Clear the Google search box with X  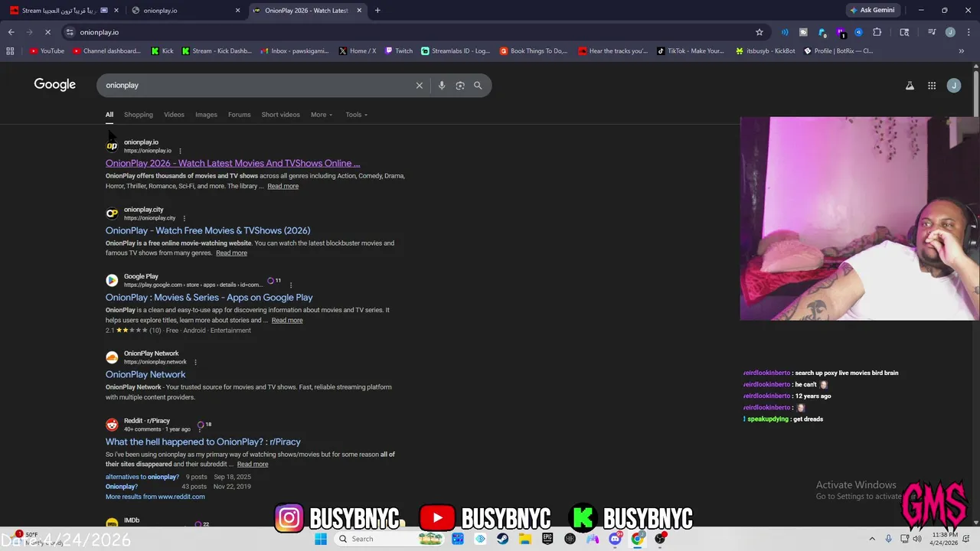420,85
